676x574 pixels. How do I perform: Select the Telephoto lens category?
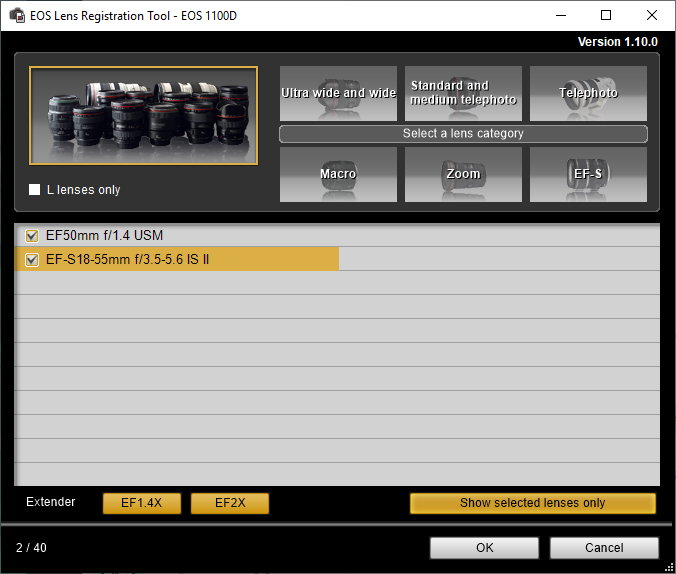click(588, 93)
